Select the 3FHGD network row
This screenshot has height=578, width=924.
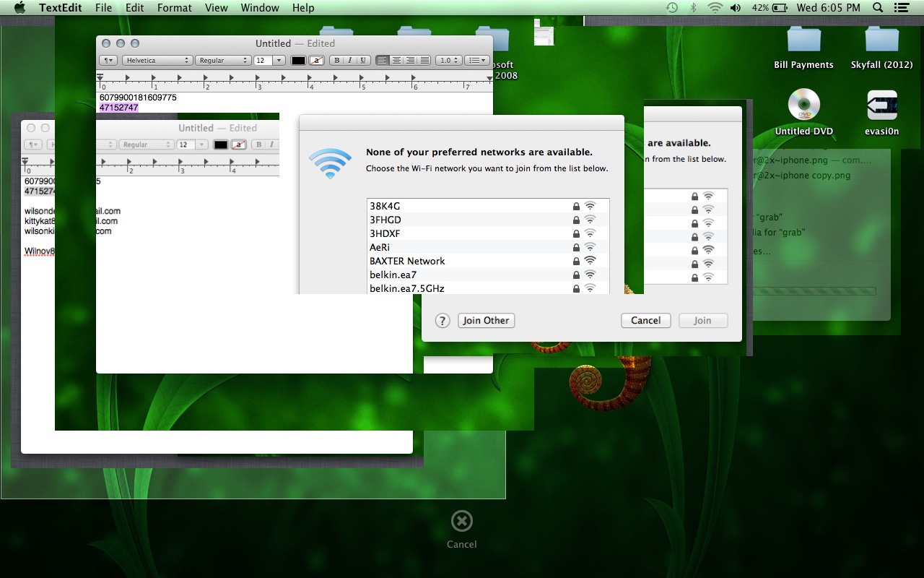488,220
